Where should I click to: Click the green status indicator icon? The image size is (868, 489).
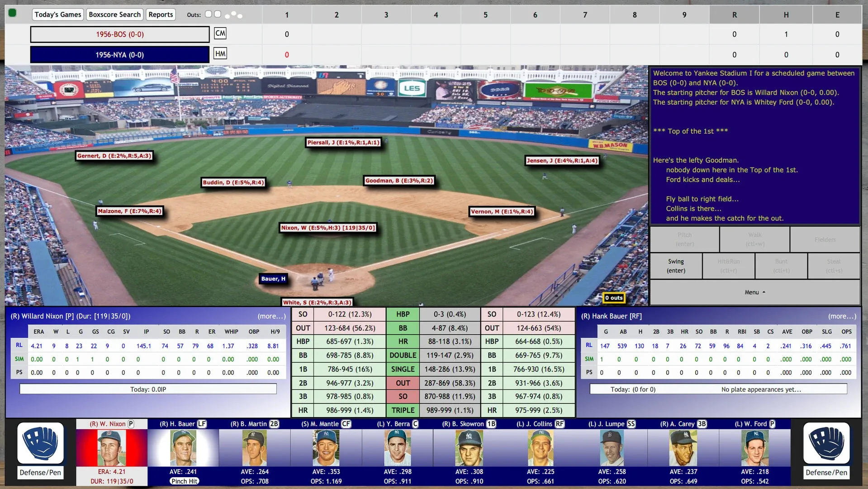(x=13, y=13)
